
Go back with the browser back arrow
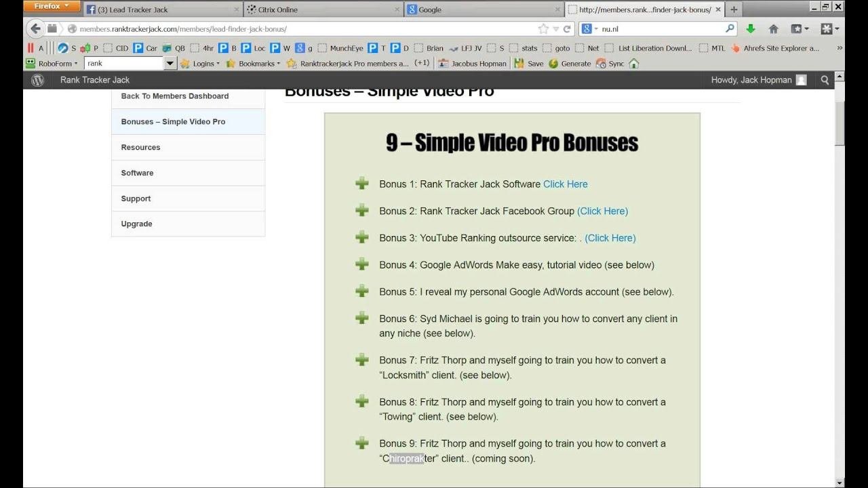click(x=35, y=28)
